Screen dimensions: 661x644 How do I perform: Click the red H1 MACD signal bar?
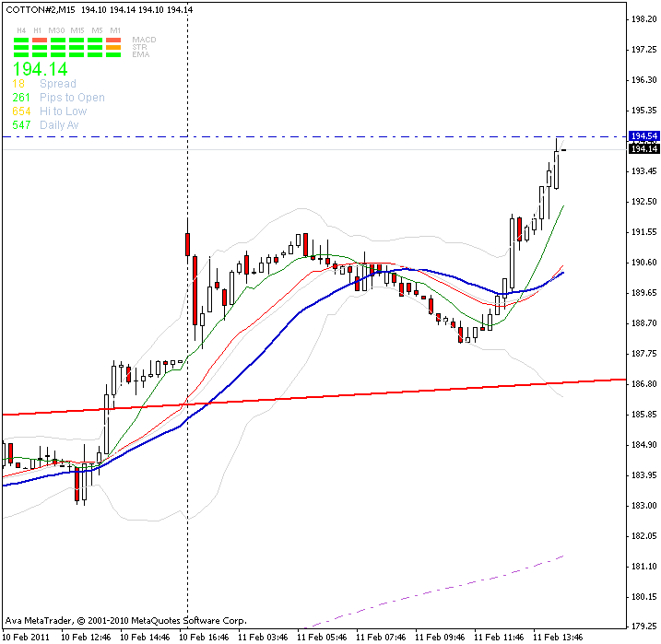click(x=39, y=41)
